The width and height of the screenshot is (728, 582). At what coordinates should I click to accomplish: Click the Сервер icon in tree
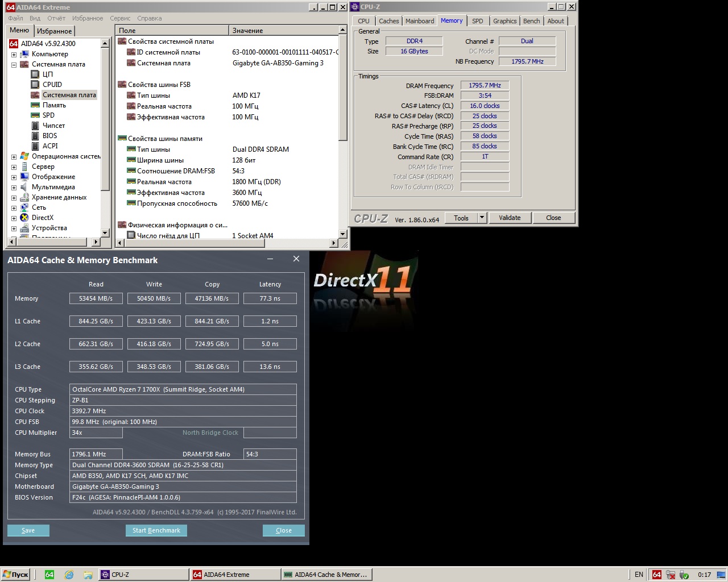pos(24,167)
